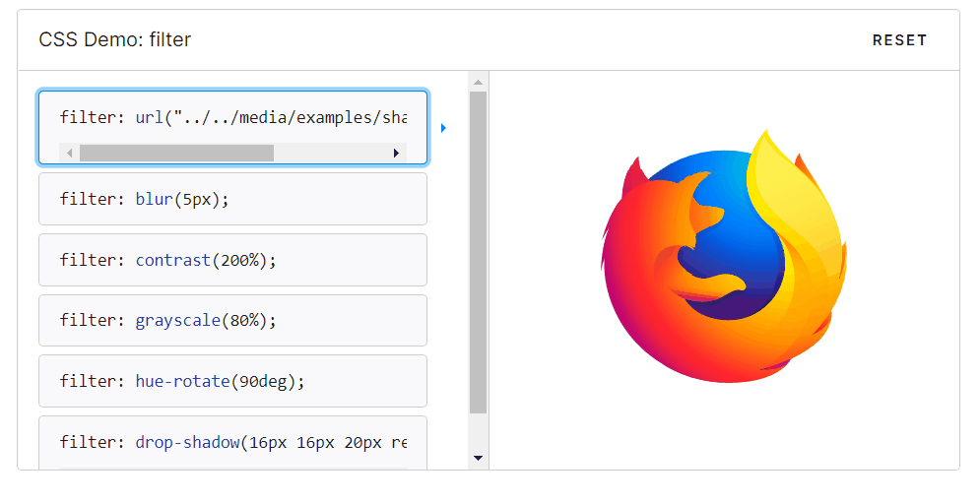Choose the grayscale(80%) filter example
Screen dimensions: 980x504
(x=232, y=320)
